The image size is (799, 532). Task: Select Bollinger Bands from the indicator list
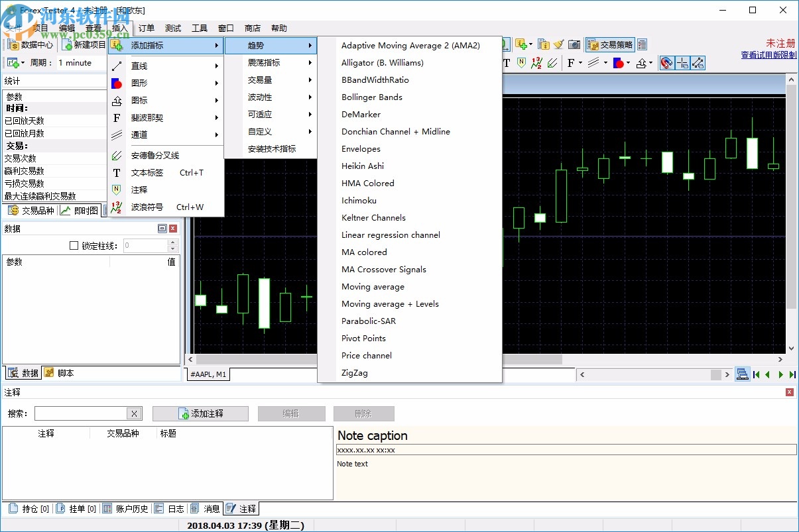[x=371, y=97]
